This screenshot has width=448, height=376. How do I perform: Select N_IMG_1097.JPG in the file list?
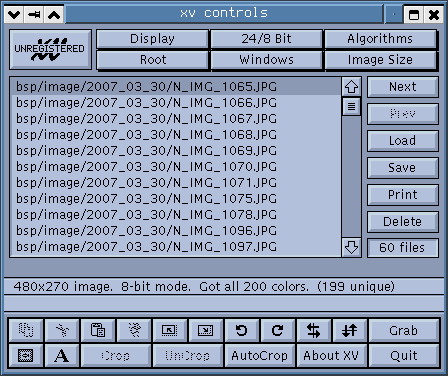[175, 247]
